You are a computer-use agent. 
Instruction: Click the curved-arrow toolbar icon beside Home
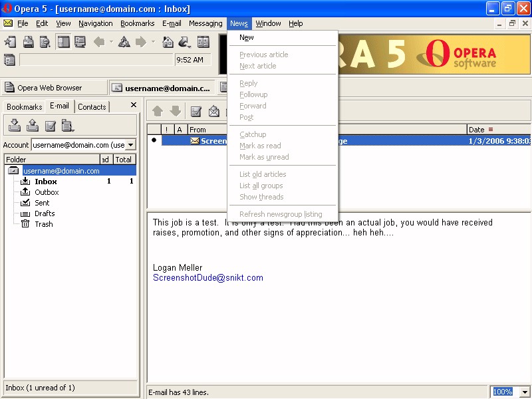184,41
